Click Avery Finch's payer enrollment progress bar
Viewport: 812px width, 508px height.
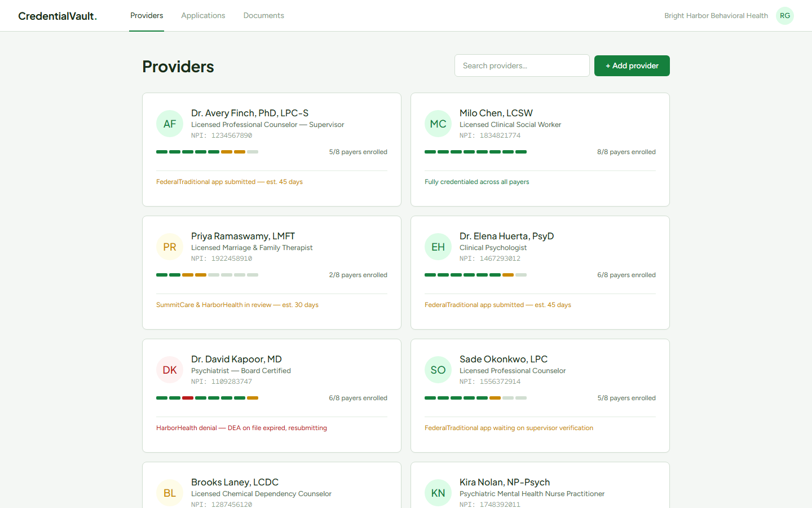(x=207, y=152)
